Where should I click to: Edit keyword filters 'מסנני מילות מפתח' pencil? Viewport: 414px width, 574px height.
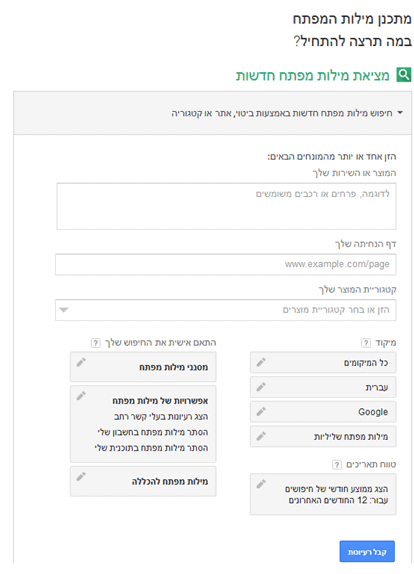[81, 362]
